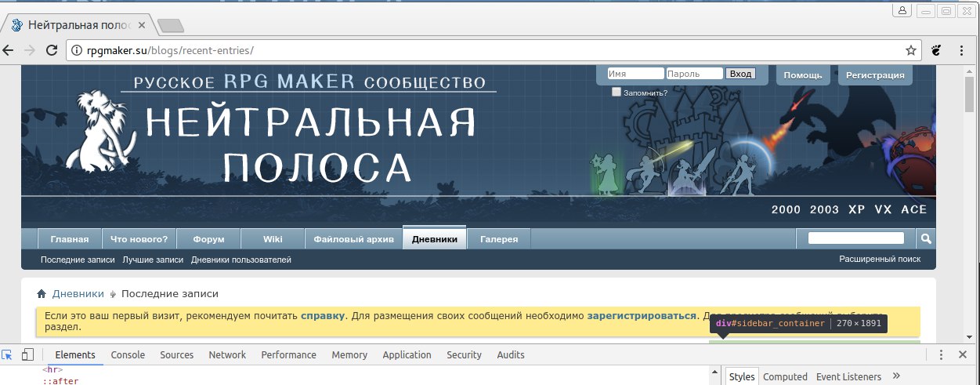The height and width of the screenshot is (385, 980).
Task: Open the Форум navigation tab
Action: click(x=208, y=239)
